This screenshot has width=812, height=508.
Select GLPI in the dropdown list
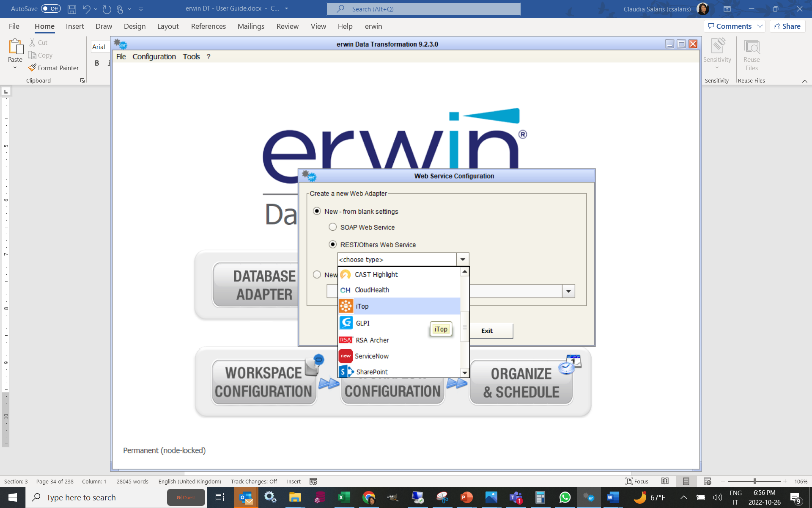click(362, 323)
